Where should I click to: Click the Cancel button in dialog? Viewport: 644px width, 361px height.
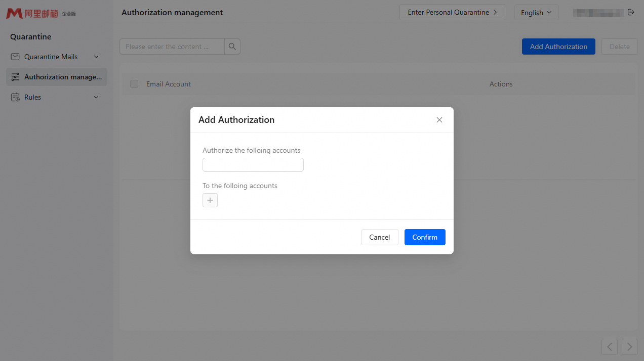point(380,237)
